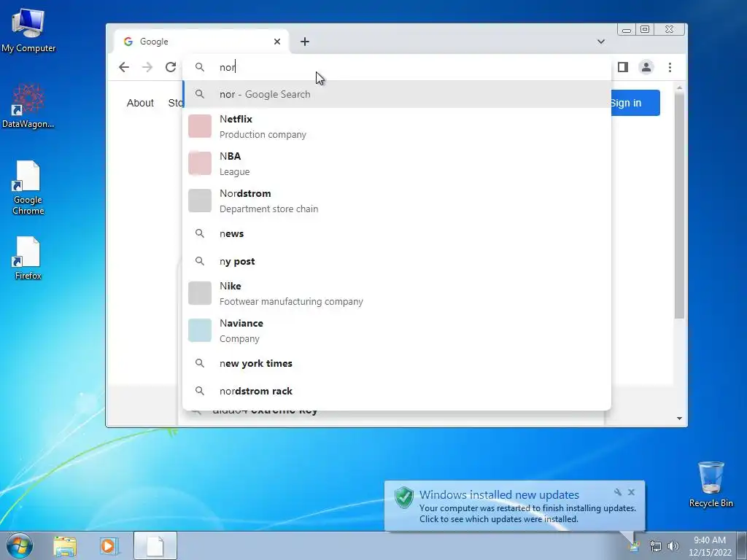The image size is (747, 560).
Task: Choose the 'news' search suggestion
Action: click(x=396, y=233)
